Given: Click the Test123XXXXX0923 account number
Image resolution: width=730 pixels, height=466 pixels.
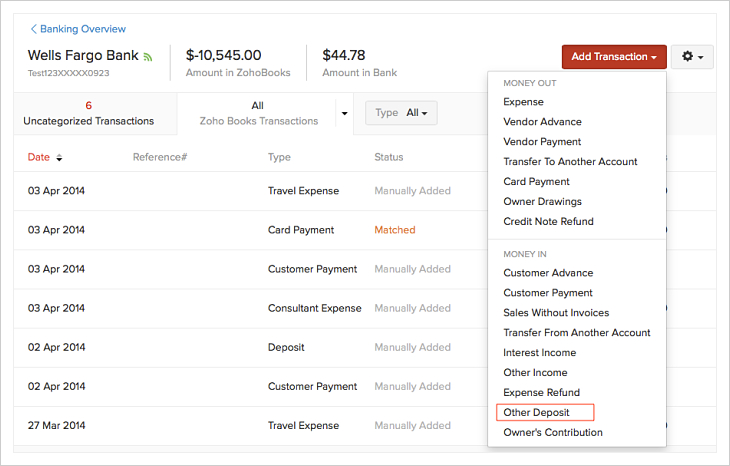Looking at the screenshot, I should 68,73.
